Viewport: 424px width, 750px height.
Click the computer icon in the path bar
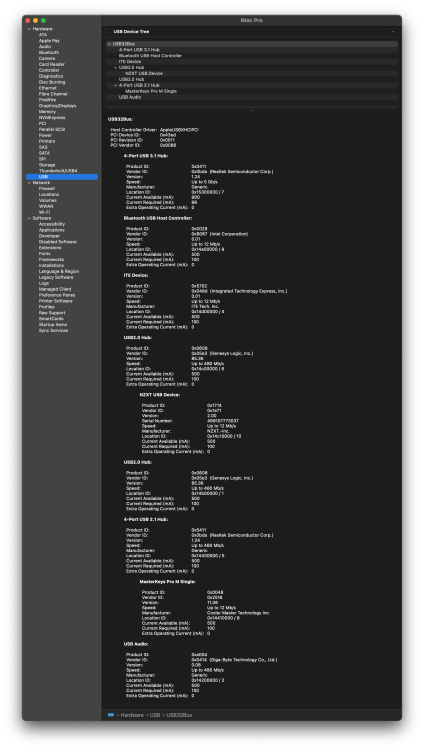(111, 715)
